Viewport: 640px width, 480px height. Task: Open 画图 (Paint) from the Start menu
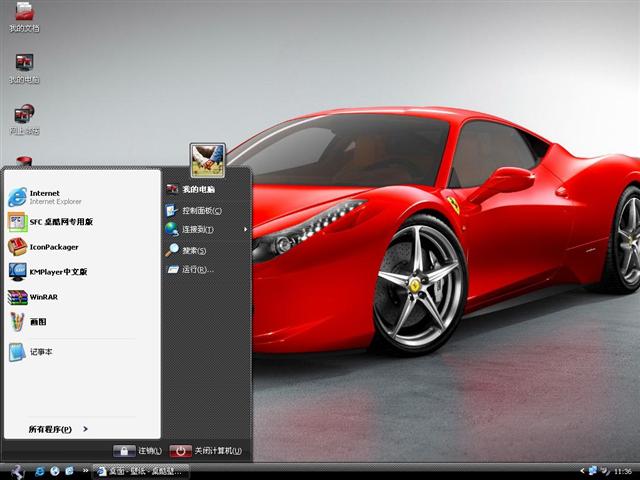coord(82,322)
